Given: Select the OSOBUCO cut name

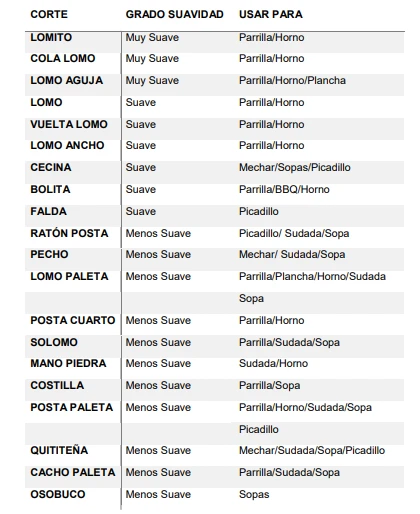Looking at the screenshot, I should (x=58, y=494).
